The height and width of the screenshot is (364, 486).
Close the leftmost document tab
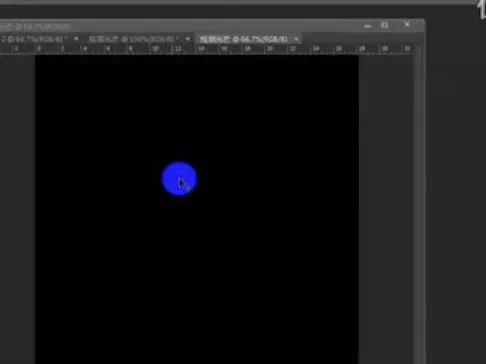[76, 39]
